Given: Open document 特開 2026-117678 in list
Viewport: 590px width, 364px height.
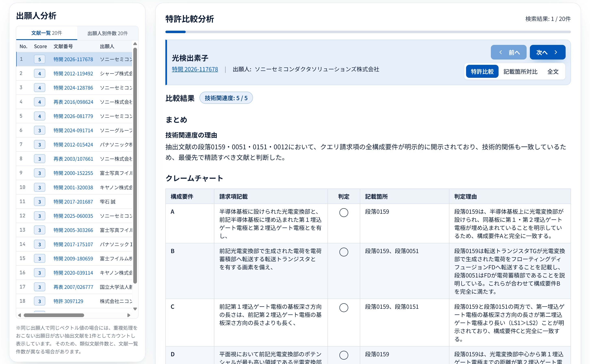Looking at the screenshot, I should (73, 59).
